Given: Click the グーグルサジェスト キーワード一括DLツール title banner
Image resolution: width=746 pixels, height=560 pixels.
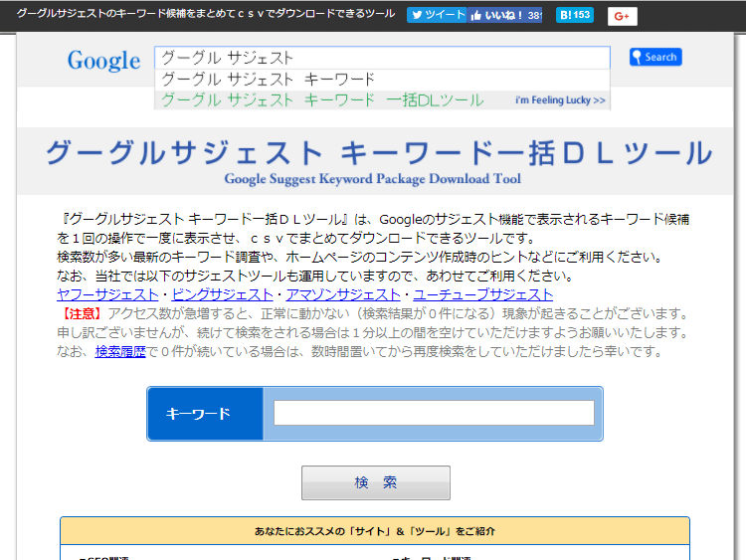Looking at the screenshot, I should coord(379,159).
